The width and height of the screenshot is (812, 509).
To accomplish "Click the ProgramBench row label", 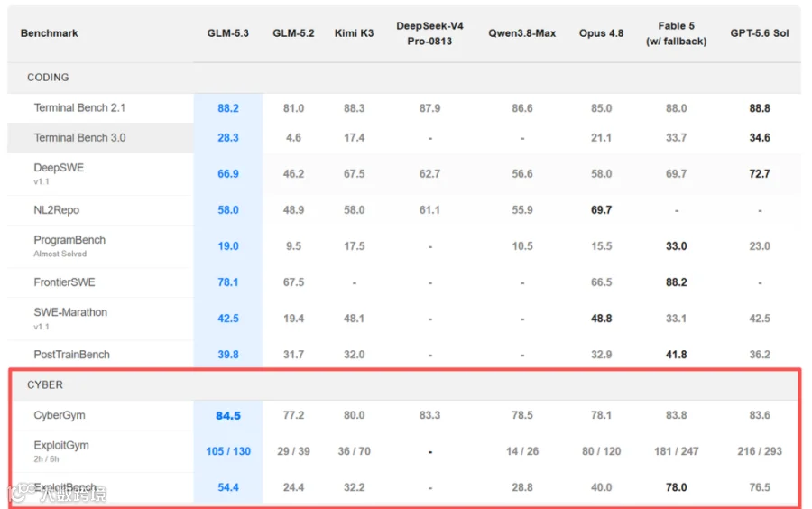I will point(69,240).
